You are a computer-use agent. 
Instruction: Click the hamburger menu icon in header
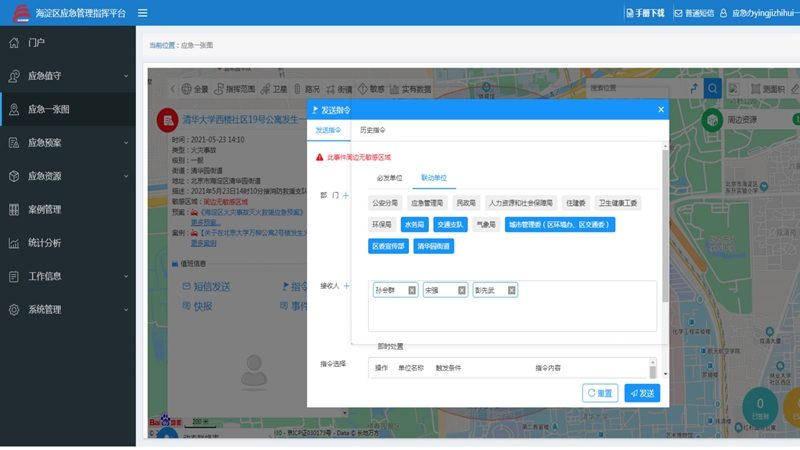click(x=142, y=13)
